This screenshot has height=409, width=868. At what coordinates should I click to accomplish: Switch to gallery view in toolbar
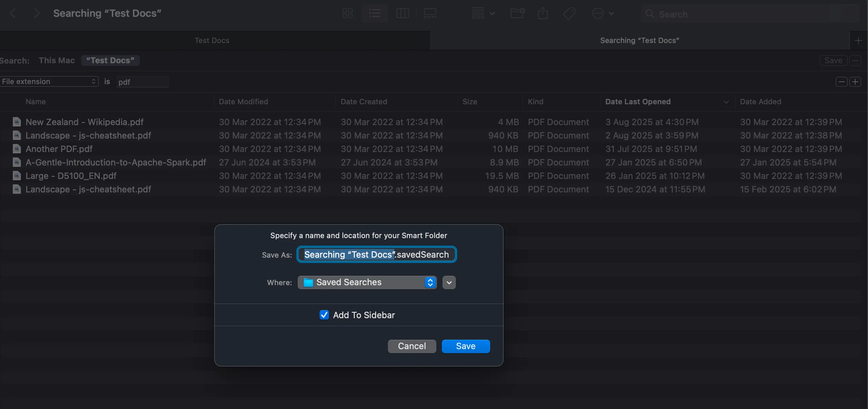(x=430, y=13)
